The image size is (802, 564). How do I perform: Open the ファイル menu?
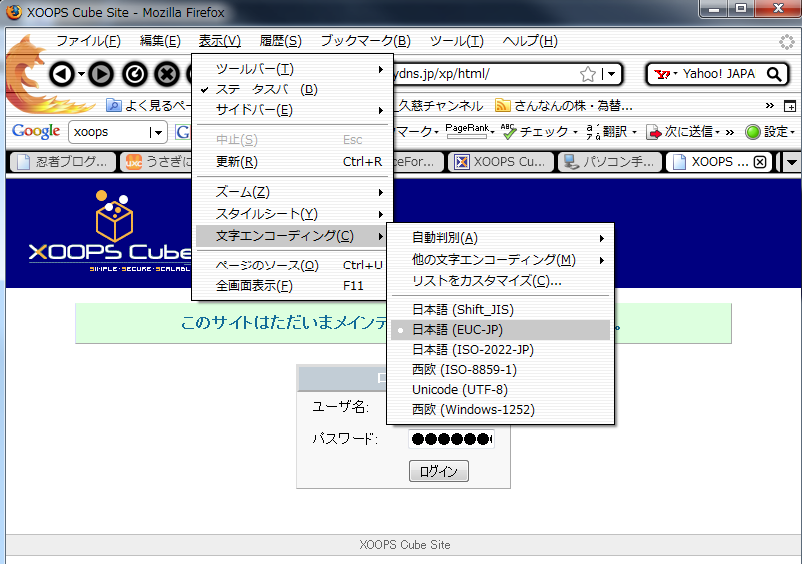(x=88, y=41)
